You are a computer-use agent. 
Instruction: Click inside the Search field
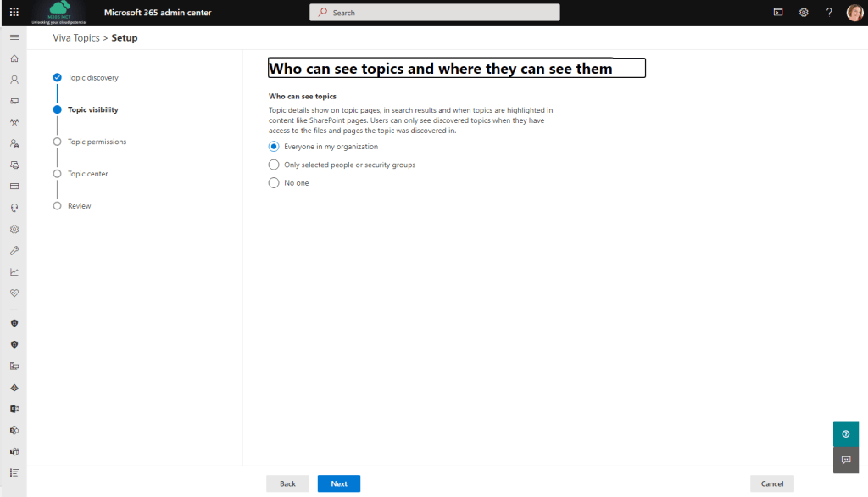[434, 12]
